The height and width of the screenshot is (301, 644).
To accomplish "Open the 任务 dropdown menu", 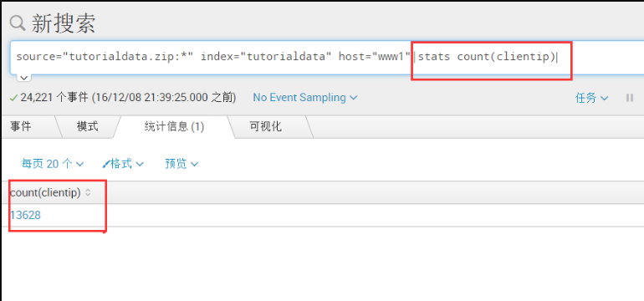I will (591, 98).
